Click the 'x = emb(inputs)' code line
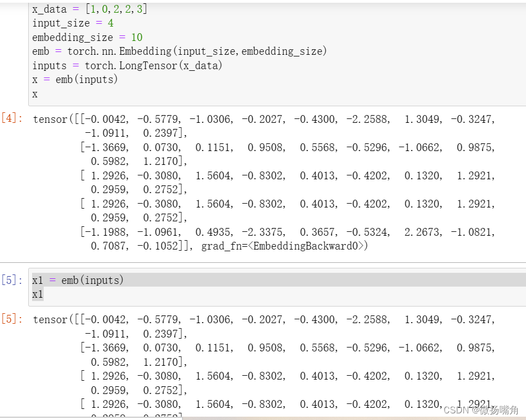This screenshot has width=526, height=420. tap(75, 80)
